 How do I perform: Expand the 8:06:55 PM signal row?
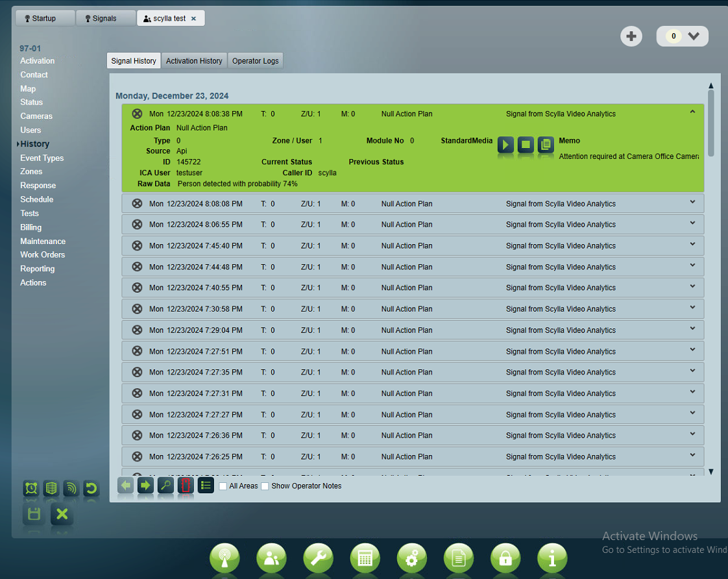692,223
